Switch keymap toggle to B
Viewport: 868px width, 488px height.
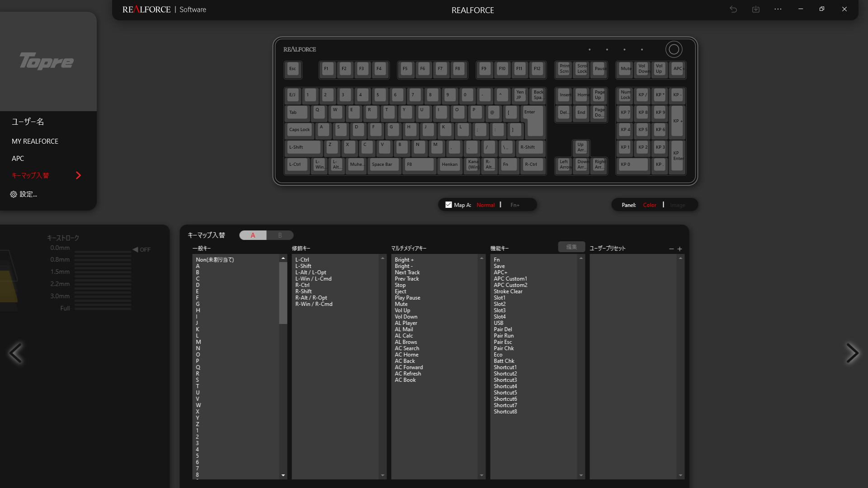(280, 235)
